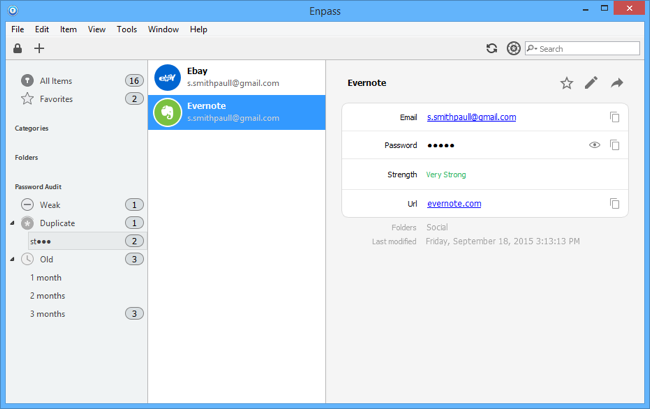Copy the Password field value
This screenshot has height=409, width=650.
click(x=614, y=145)
